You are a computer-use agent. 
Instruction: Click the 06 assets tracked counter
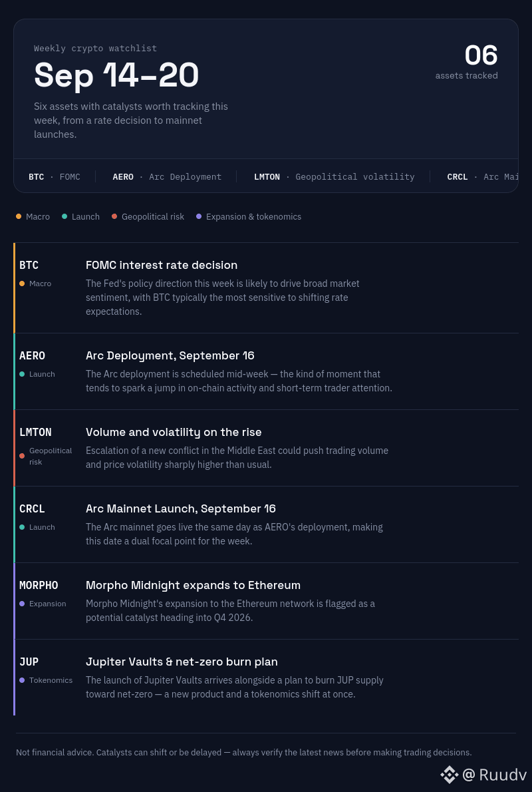pos(467,62)
